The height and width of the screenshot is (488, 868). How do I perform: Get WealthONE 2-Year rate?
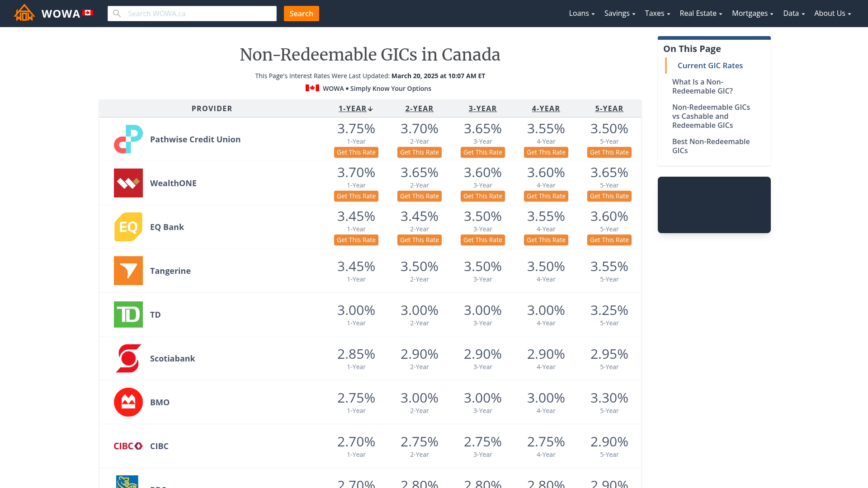coord(420,196)
